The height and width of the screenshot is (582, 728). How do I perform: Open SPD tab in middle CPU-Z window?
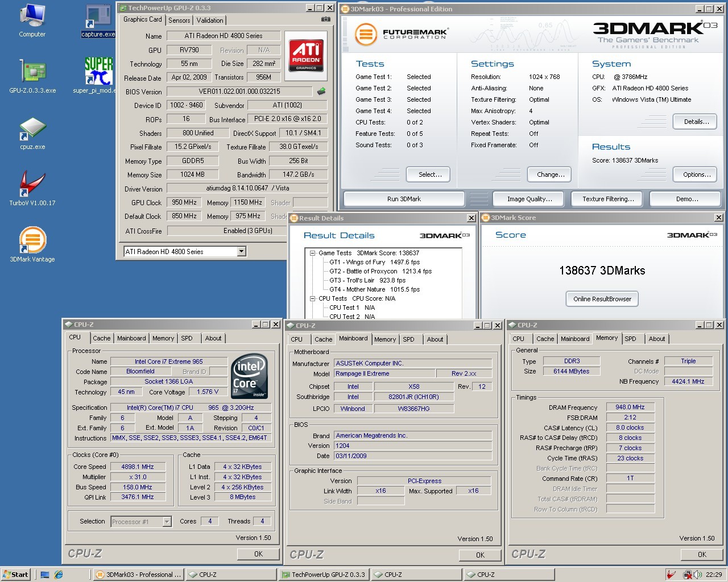[x=408, y=339]
